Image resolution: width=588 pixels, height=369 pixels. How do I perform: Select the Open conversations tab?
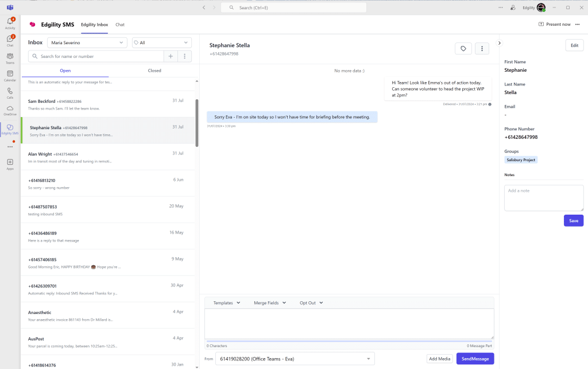tap(65, 70)
